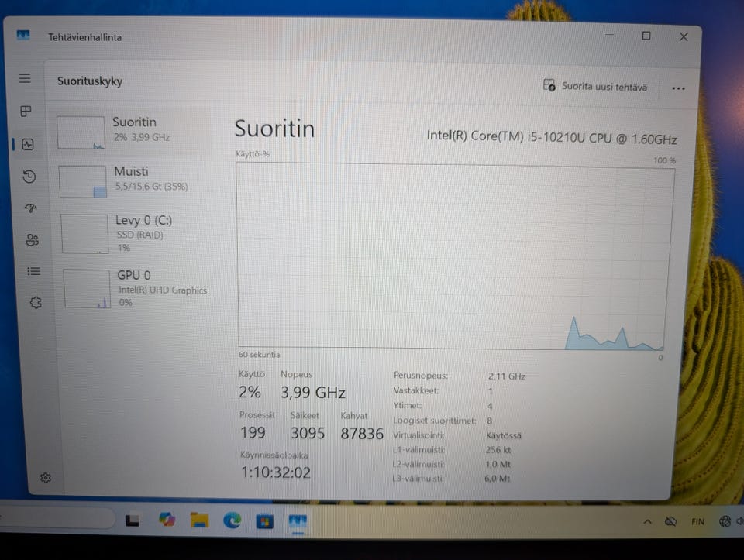Open the three-dot more options menu
Screen dimensions: 744x560
679,88
